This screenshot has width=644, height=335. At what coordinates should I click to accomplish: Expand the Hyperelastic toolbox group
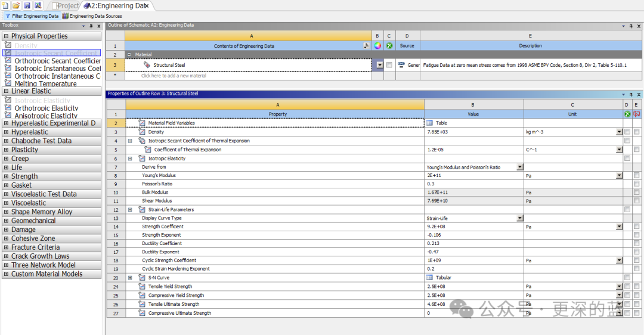tap(6, 132)
